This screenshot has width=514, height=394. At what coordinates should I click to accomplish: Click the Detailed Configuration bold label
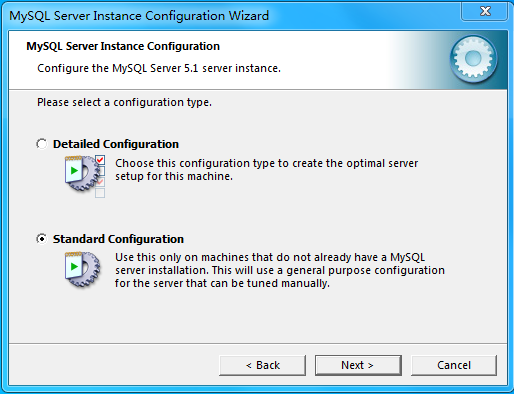tap(116, 144)
